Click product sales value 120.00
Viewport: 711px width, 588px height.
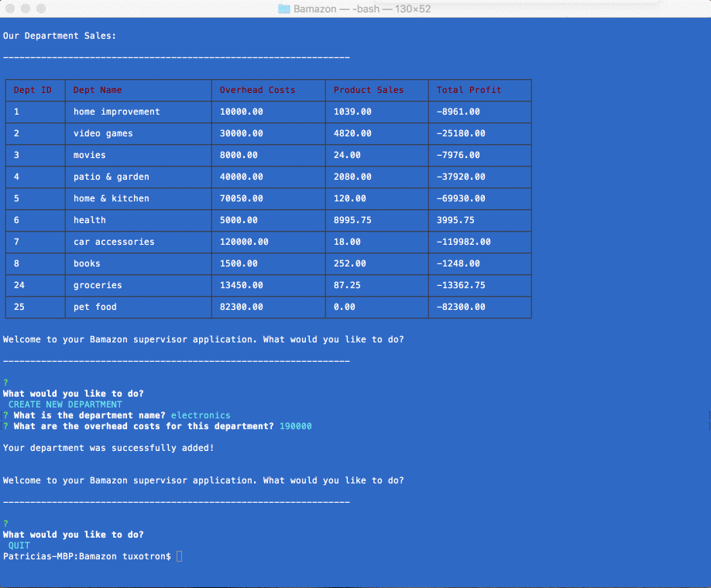tap(349, 198)
